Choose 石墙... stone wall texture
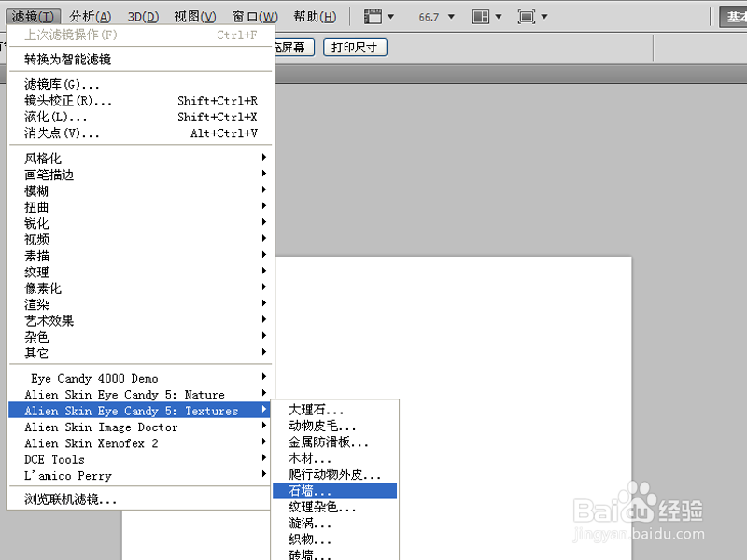747x560 pixels. click(335, 491)
